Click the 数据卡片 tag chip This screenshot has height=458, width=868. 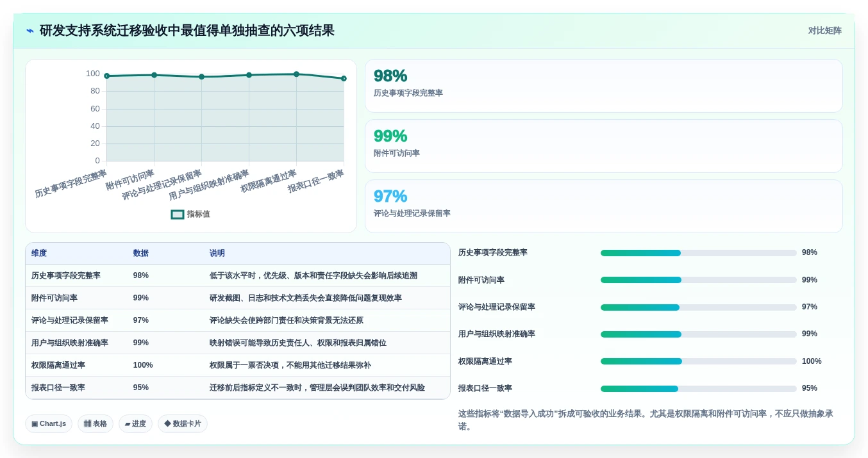click(183, 424)
